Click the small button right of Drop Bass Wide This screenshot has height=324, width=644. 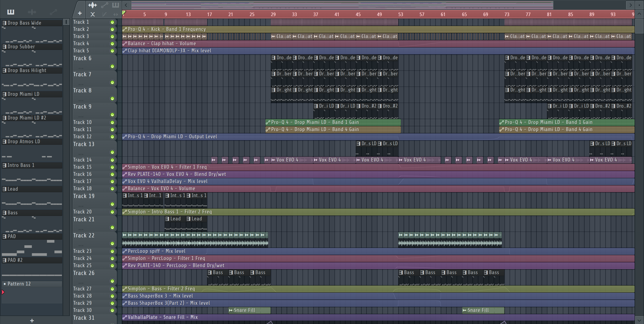(66, 22)
